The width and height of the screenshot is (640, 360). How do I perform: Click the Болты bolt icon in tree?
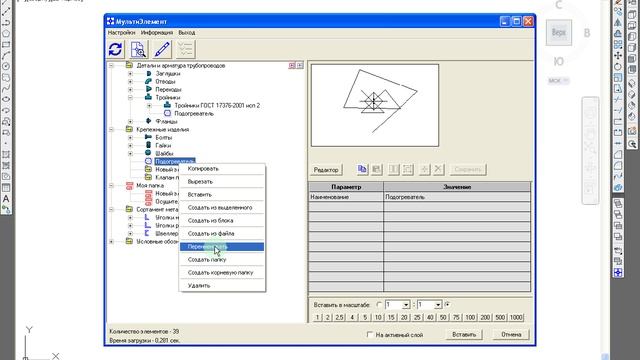pyautogui.click(x=149, y=137)
